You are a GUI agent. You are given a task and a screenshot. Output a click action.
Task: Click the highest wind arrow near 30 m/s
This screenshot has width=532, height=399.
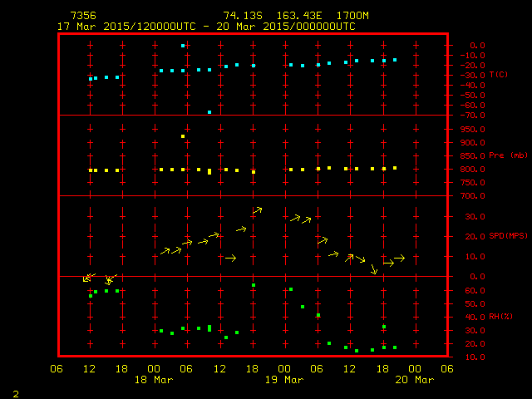click(257, 211)
